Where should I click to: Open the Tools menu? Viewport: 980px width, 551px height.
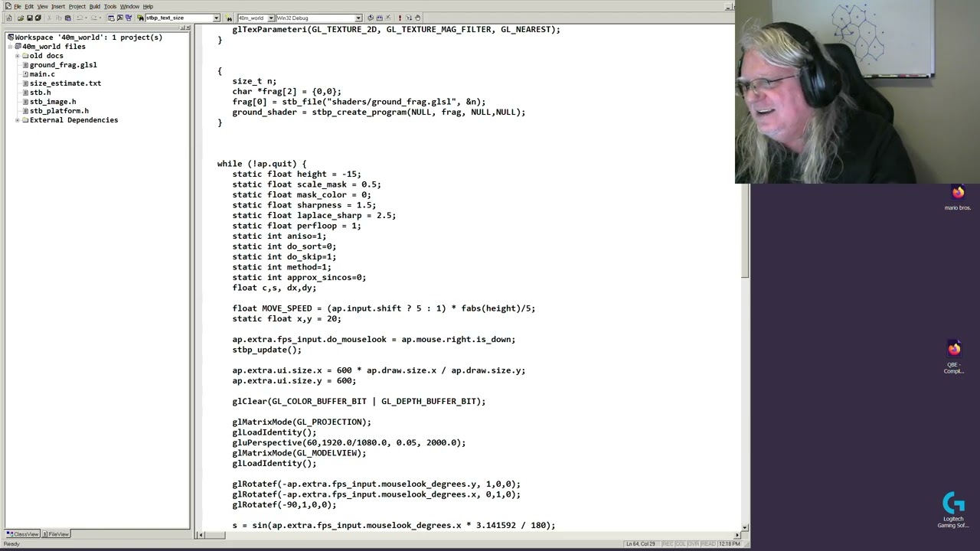[x=110, y=6]
